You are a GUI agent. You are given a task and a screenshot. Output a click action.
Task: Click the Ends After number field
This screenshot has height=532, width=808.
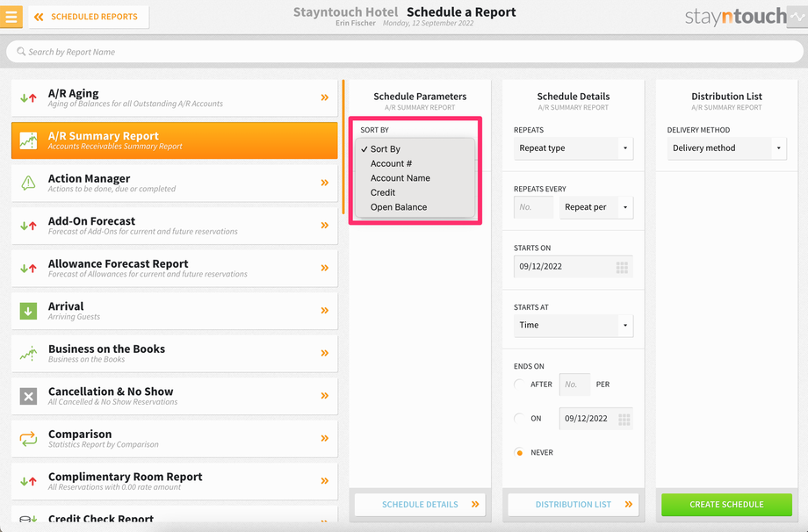click(x=574, y=385)
